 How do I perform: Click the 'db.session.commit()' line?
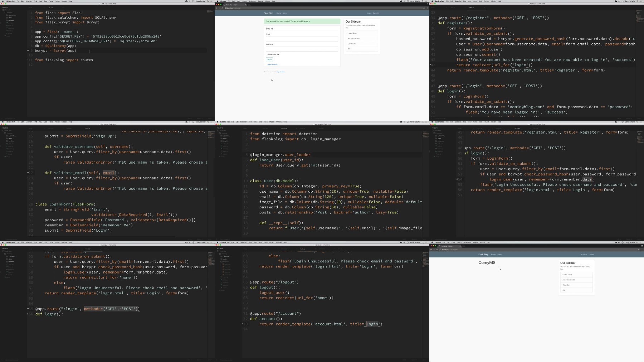pyautogui.click(x=478, y=54)
